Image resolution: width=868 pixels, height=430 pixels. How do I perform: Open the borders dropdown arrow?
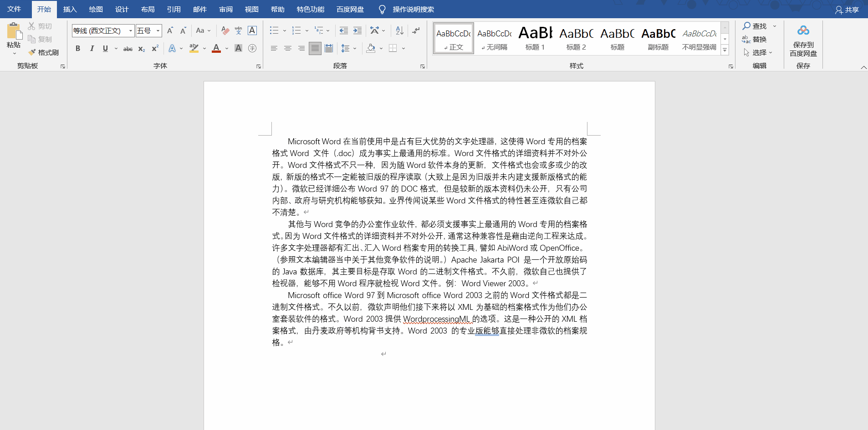tap(403, 48)
